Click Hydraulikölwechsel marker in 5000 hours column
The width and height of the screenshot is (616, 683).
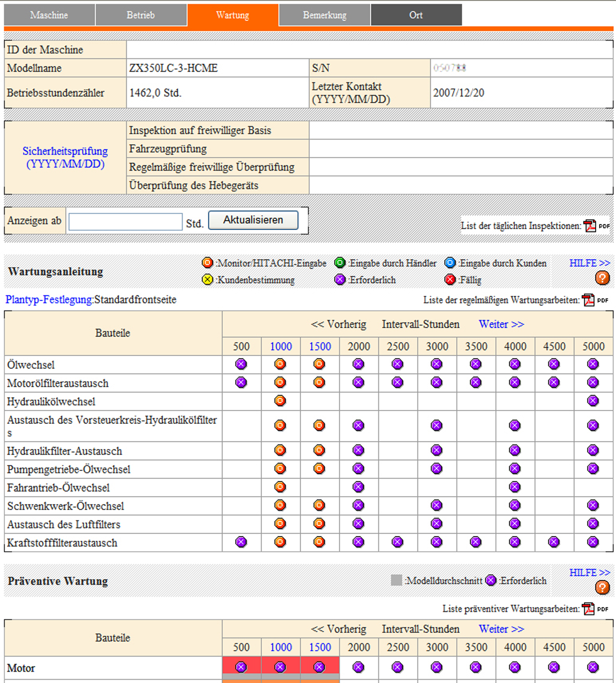coord(593,401)
